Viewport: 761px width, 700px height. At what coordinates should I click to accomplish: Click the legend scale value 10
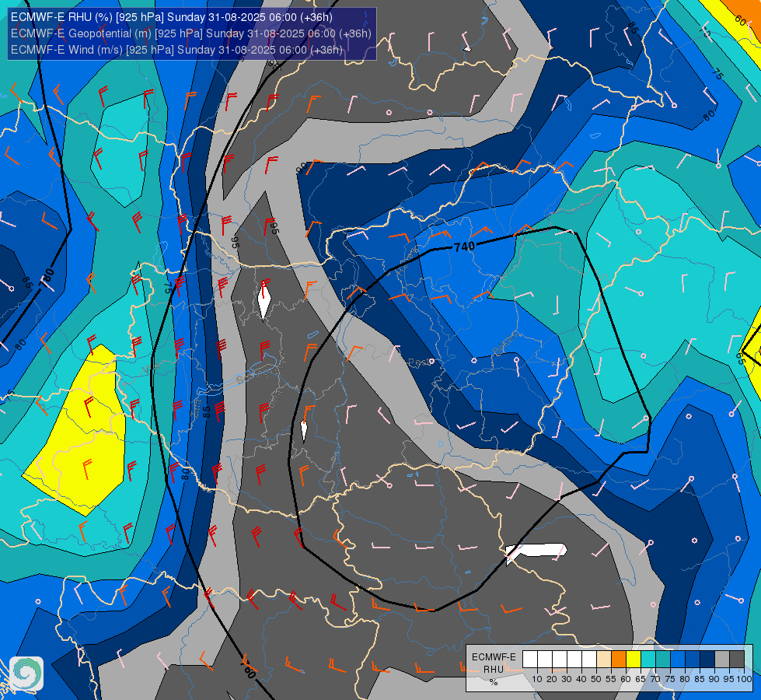point(537,680)
